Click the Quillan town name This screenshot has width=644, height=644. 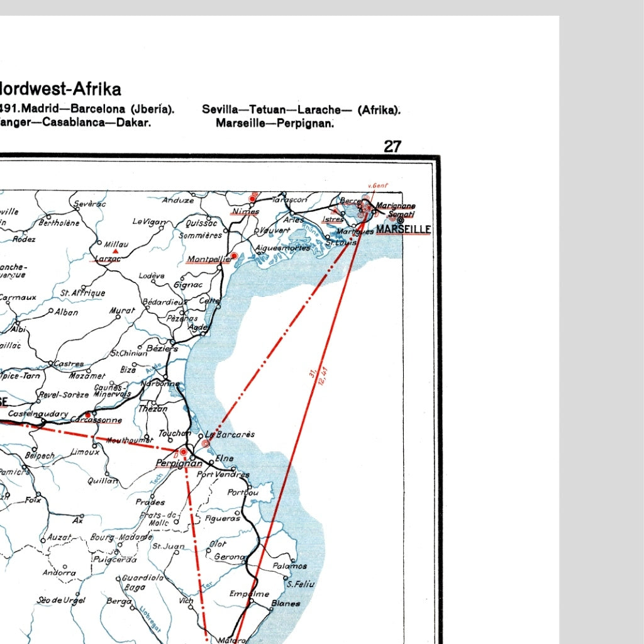tap(103, 480)
